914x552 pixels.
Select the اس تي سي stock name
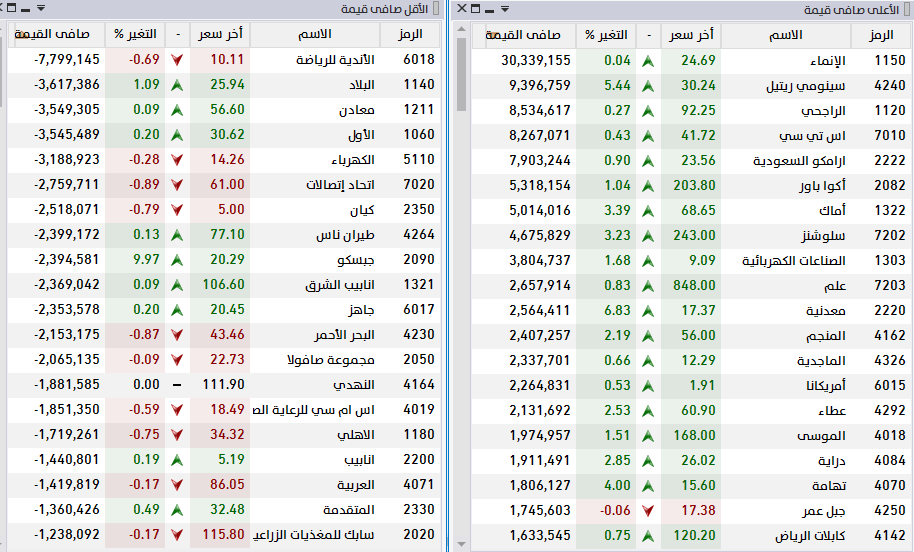coord(812,136)
